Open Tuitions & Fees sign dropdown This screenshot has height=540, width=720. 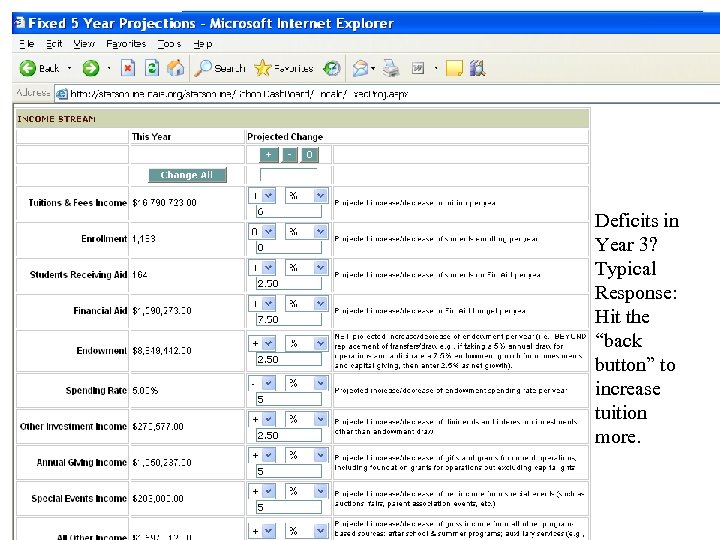(262, 196)
